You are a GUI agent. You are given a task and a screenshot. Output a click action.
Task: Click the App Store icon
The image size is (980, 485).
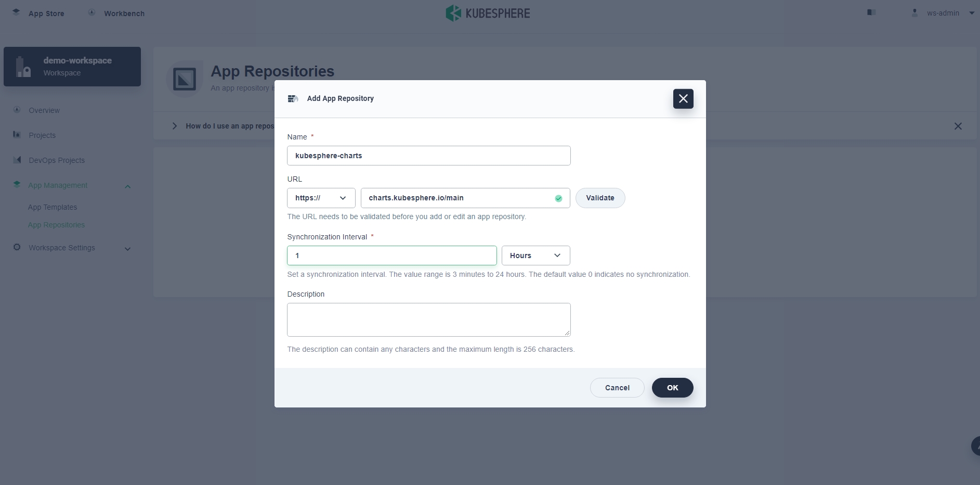(x=17, y=12)
